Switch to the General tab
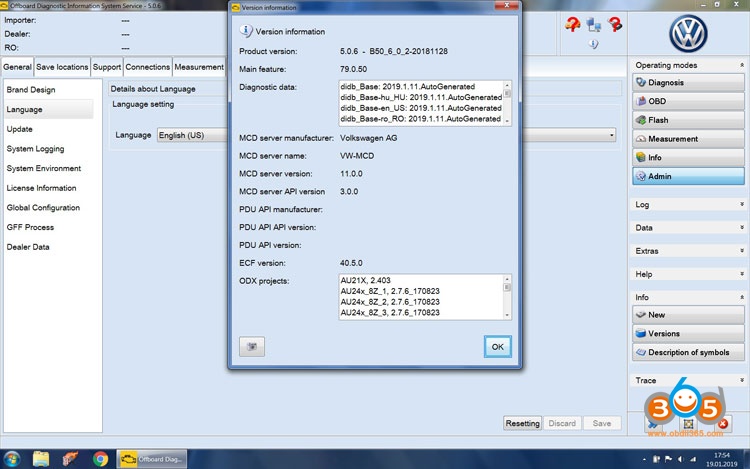This screenshot has height=469, width=750. pos(17,67)
